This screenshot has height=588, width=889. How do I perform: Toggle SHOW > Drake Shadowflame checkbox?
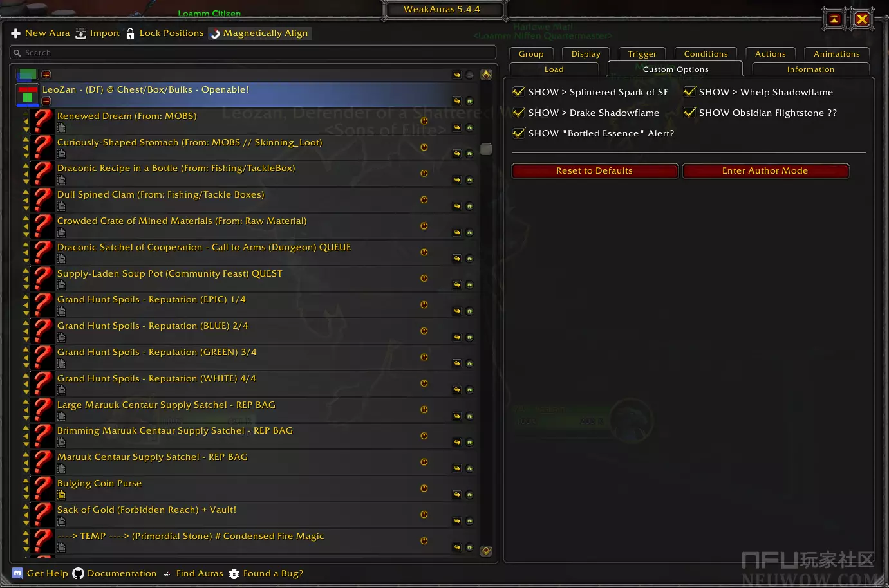point(519,113)
